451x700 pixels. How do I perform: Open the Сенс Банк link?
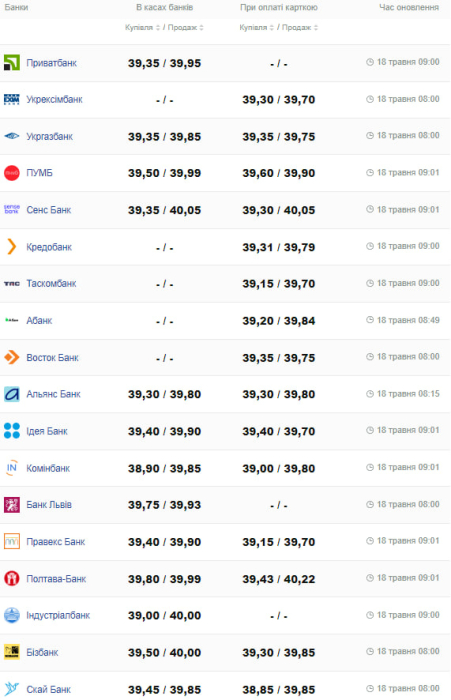(x=49, y=210)
